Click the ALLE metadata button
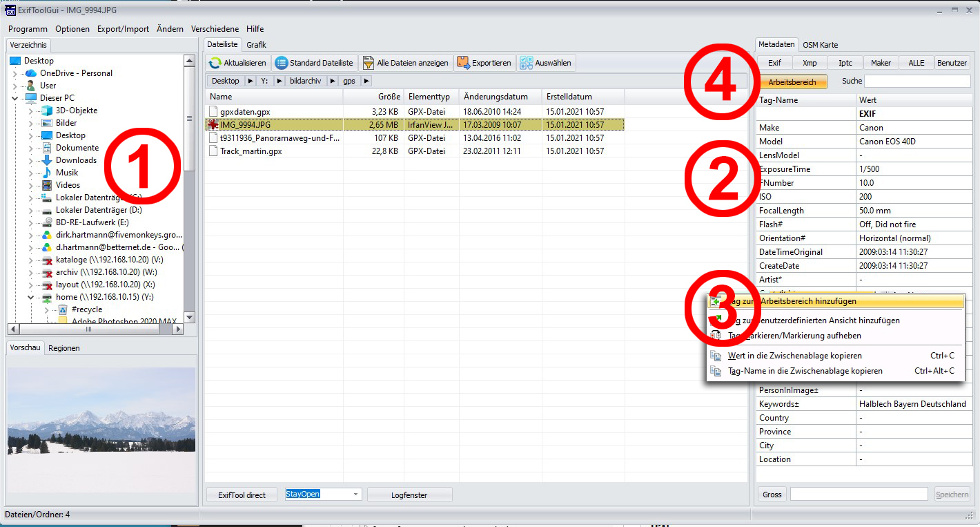The height and width of the screenshot is (527, 980). [x=916, y=63]
